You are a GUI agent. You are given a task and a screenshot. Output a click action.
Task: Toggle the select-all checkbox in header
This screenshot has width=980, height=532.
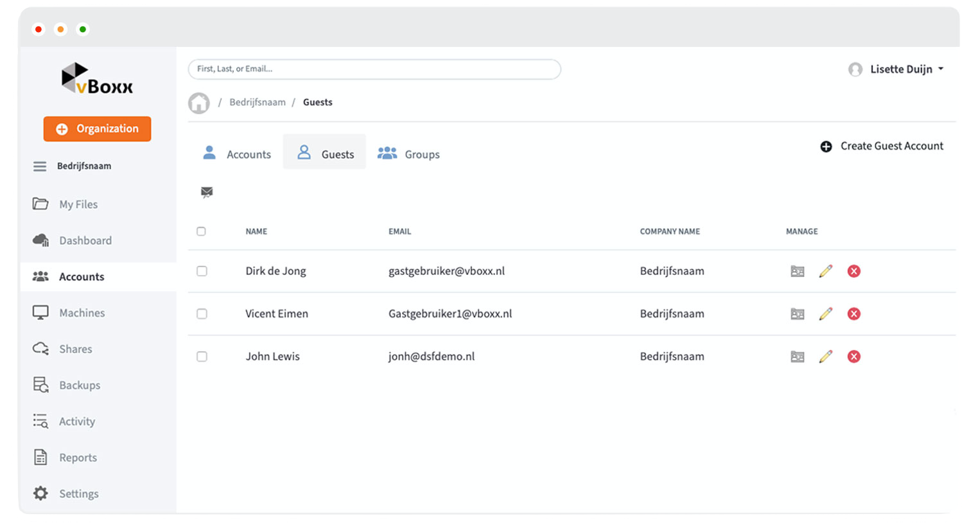[x=201, y=231]
